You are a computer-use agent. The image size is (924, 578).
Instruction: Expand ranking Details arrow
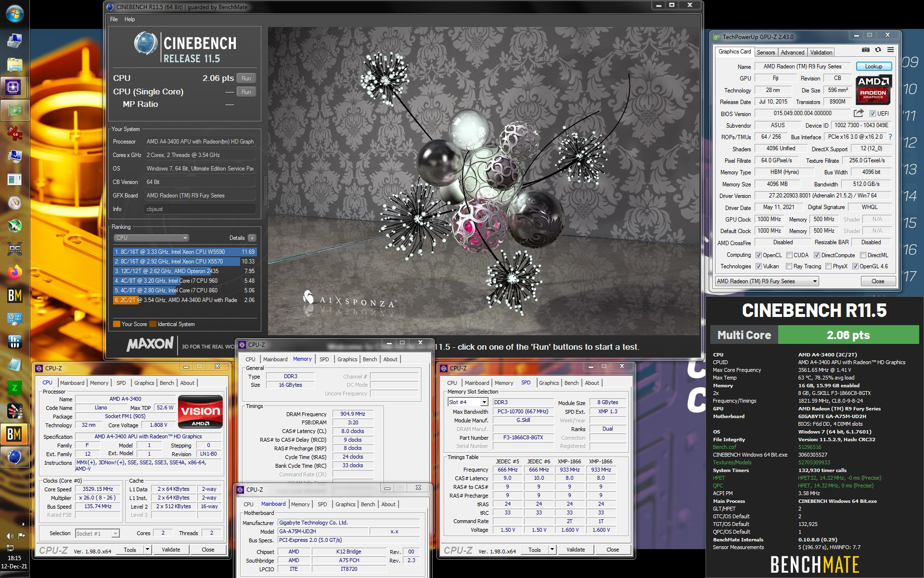point(252,238)
